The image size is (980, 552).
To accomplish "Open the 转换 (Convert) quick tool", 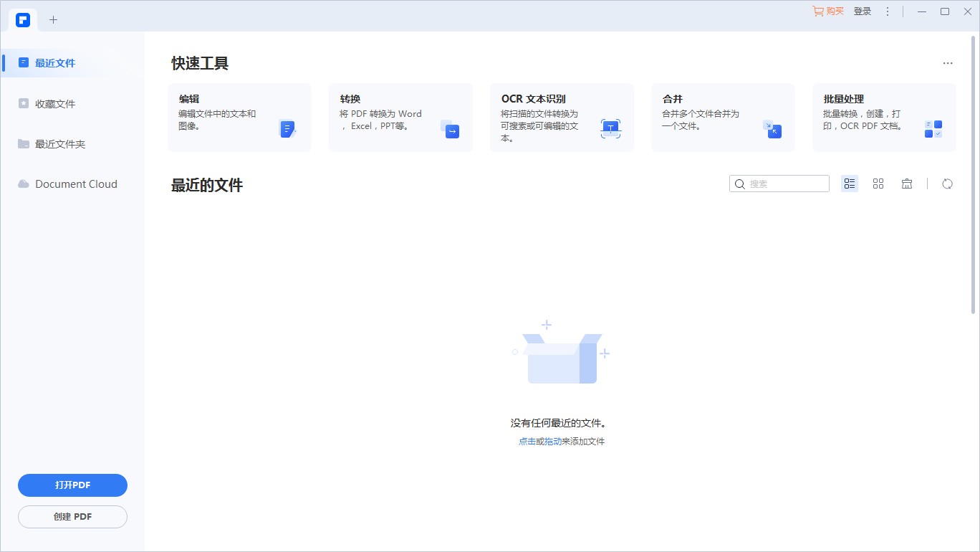I will (400, 117).
